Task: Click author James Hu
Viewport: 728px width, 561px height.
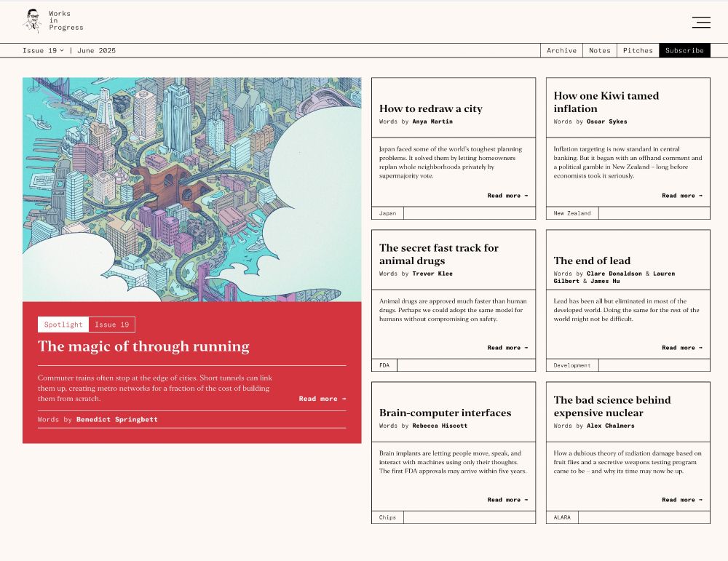Action: (605, 281)
